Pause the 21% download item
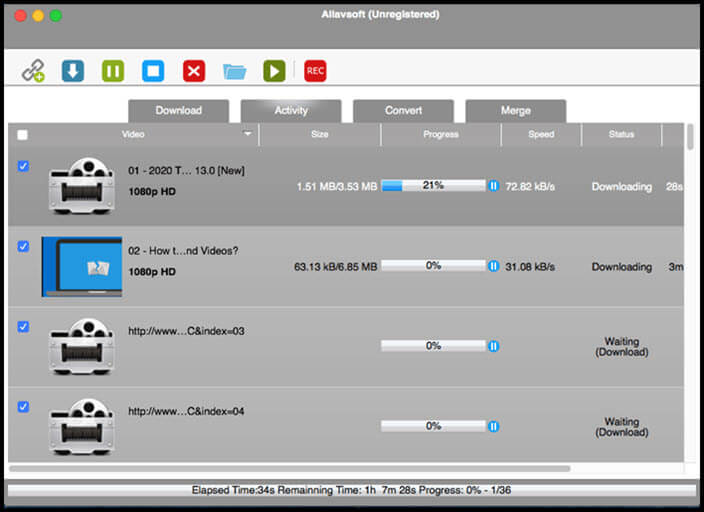Image resolution: width=704 pixels, height=512 pixels. point(493,185)
